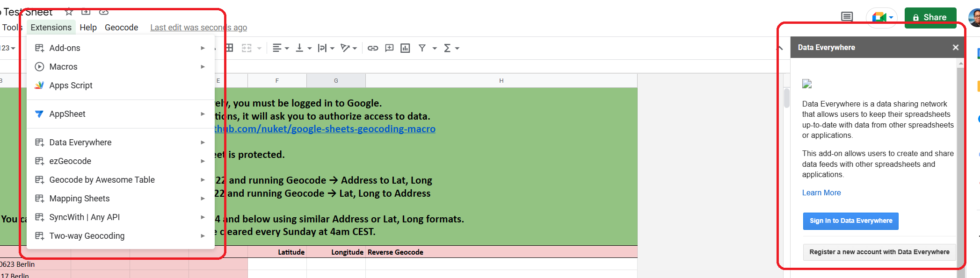980x278 pixels.
Task: Expand the Meet options dropdown arrow
Action: tap(891, 18)
